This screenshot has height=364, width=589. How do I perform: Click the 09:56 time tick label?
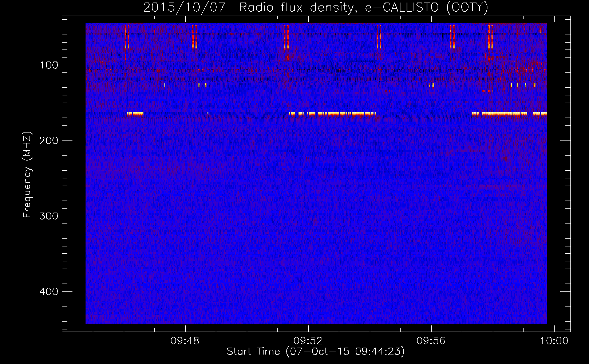click(431, 341)
